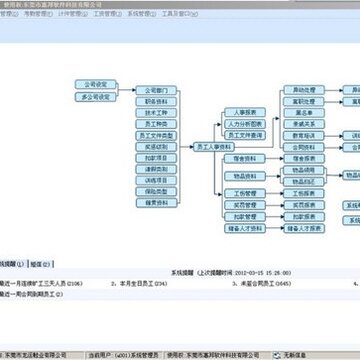The width and height of the screenshot is (360, 360).
Task: Open the 扣款管理 node
Action: pos(245,217)
